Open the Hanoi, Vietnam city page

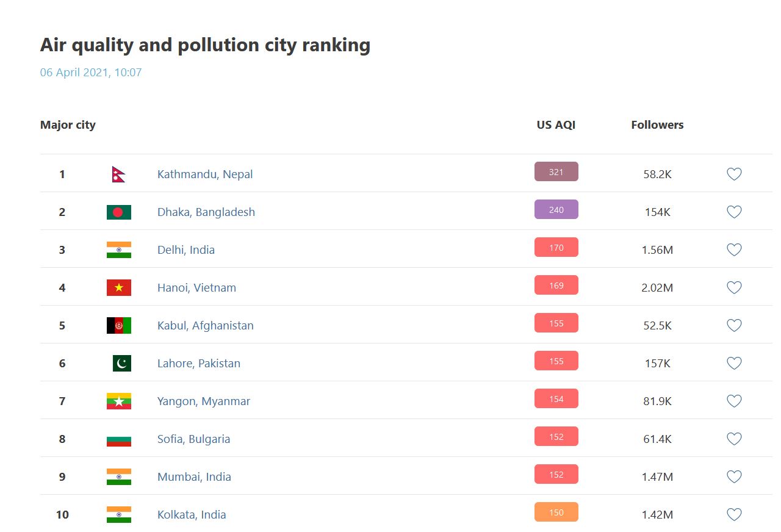point(196,288)
